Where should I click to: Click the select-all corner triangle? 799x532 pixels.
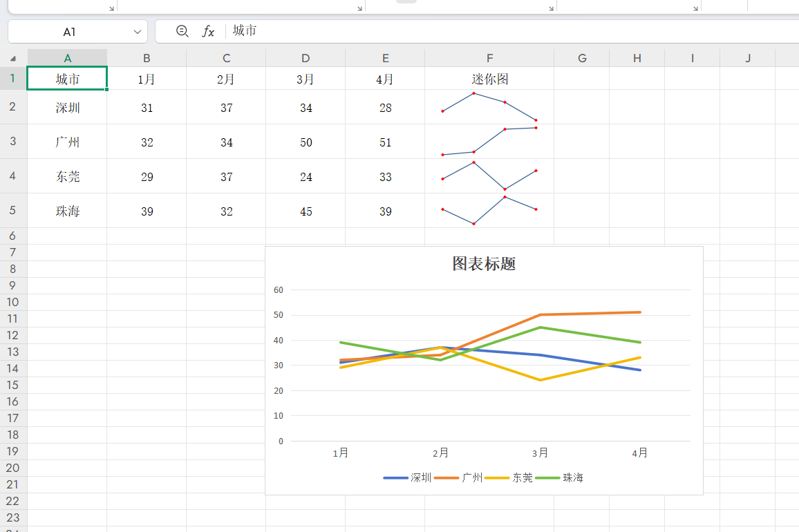(x=13, y=59)
